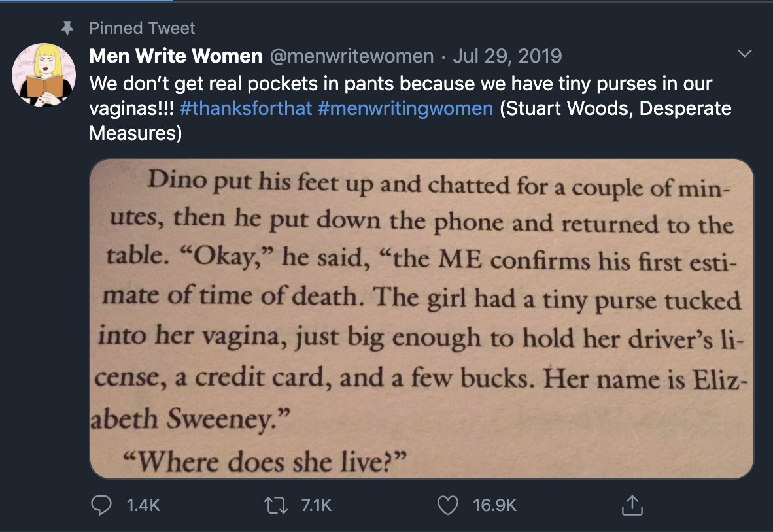Open the Men Write Women profile avatar
The height and width of the screenshot is (532, 773).
point(44,75)
